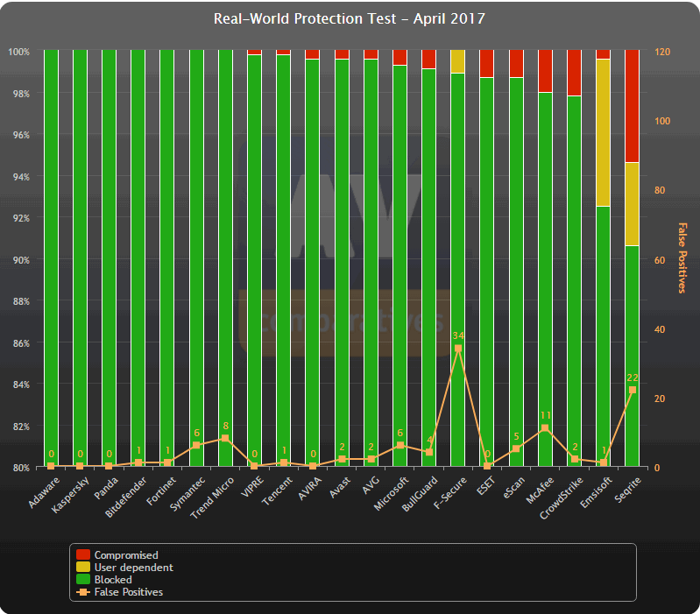Screen dimensions: 700x614
Task: Click the Panda axis label
Action: 106,488
